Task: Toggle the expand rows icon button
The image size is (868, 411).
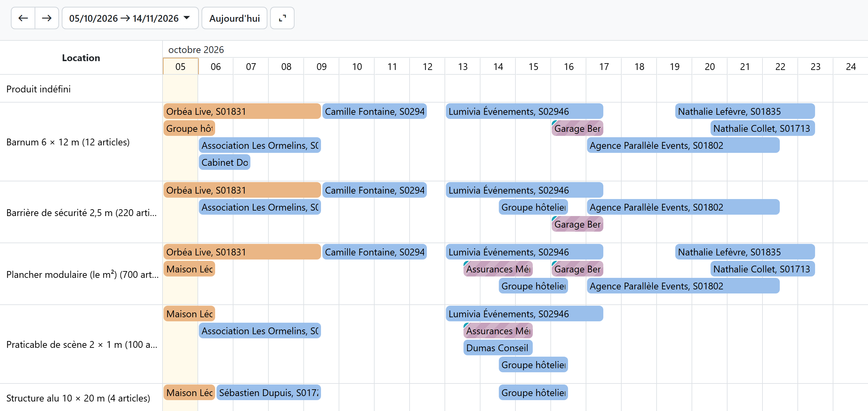Action: pos(282,18)
